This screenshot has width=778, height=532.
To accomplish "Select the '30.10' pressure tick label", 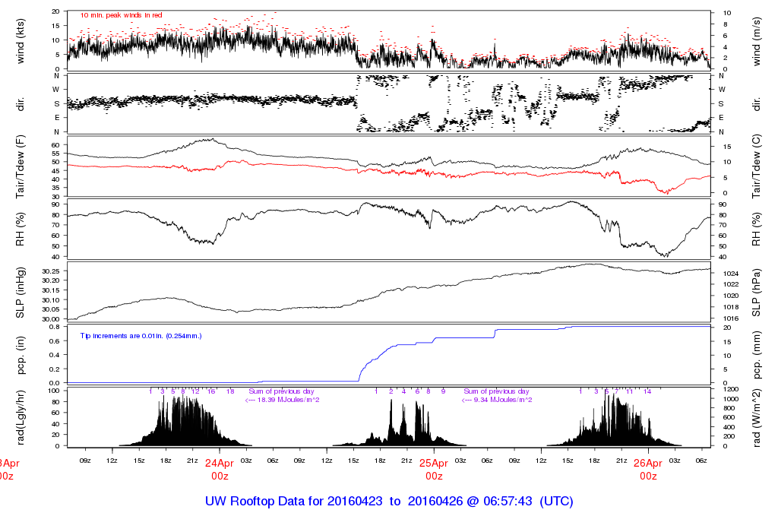I will pos(51,299).
